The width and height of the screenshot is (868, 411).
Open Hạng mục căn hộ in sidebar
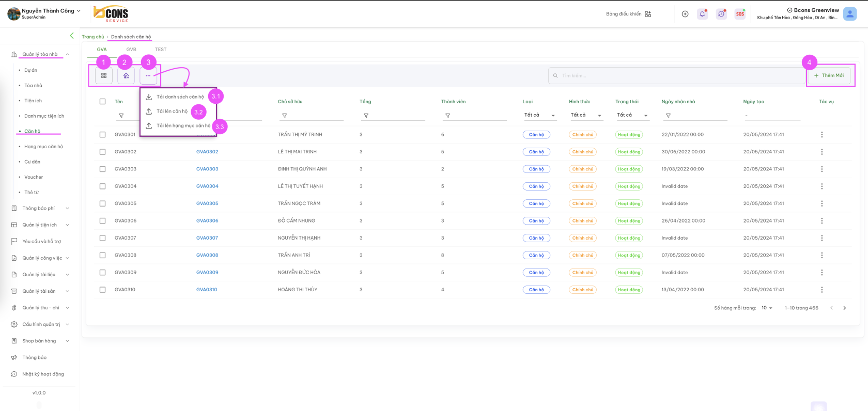coord(43,147)
